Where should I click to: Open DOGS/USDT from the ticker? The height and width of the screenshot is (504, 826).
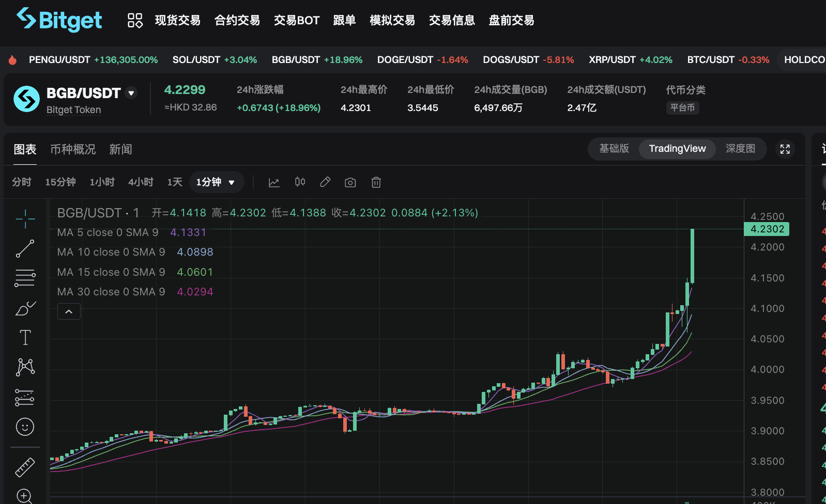tap(528, 60)
